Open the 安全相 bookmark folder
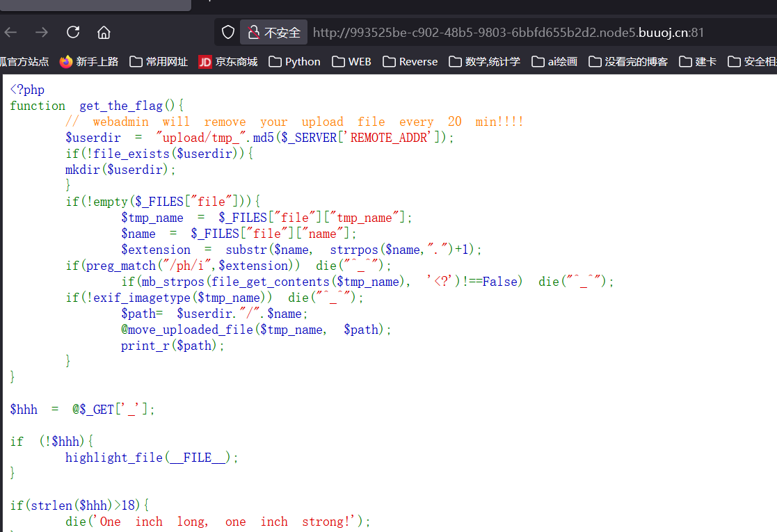777x532 pixels. (x=752, y=61)
